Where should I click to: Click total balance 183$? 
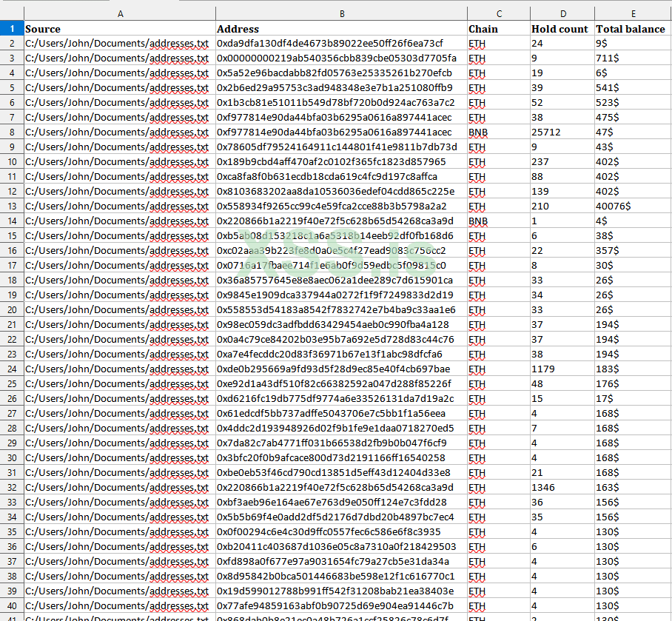(633, 369)
